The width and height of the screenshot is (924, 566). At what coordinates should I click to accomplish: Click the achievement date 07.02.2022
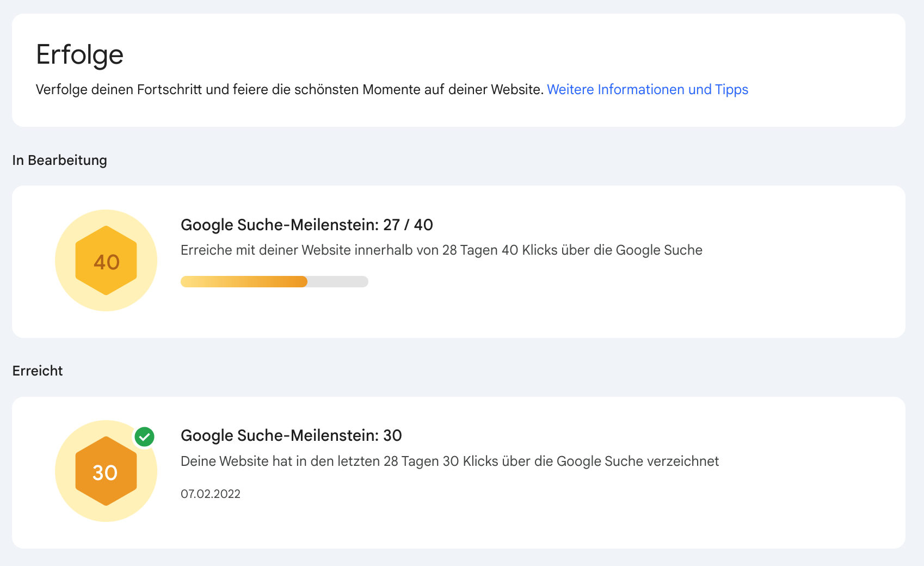tap(211, 494)
